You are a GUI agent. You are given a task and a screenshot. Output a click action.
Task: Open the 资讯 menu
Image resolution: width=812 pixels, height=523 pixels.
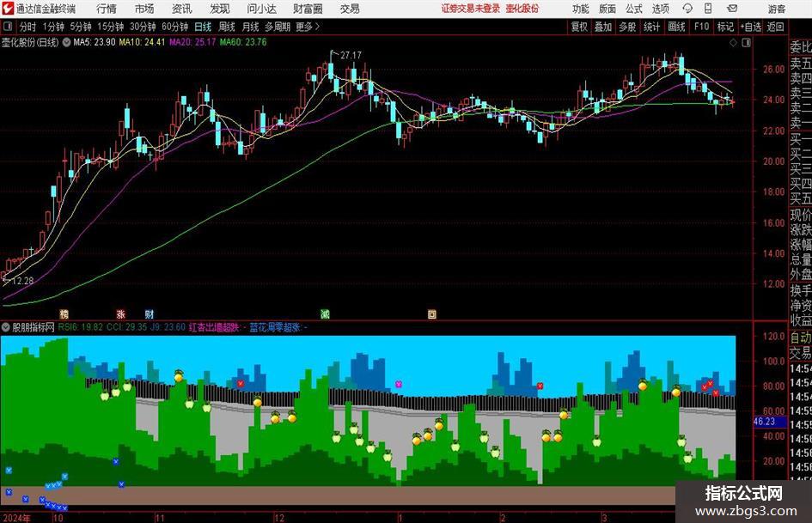click(x=182, y=9)
